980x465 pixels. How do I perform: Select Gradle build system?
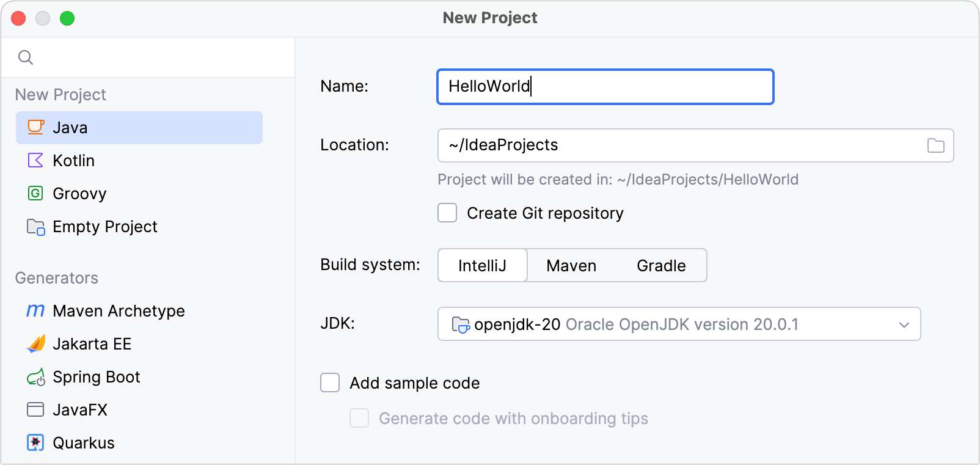pyautogui.click(x=661, y=265)
